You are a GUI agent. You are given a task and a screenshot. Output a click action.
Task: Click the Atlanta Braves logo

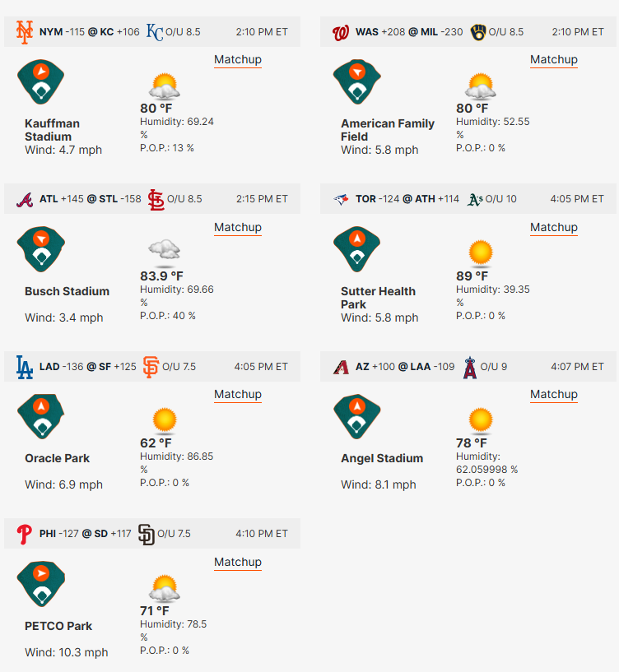25,200
